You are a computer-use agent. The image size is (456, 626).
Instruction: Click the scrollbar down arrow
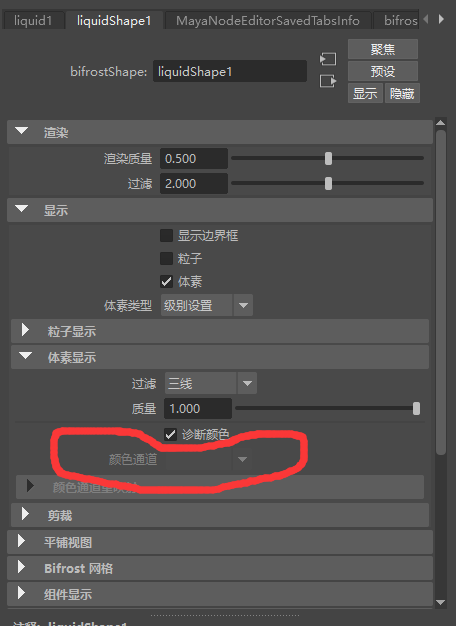[441, 602]
